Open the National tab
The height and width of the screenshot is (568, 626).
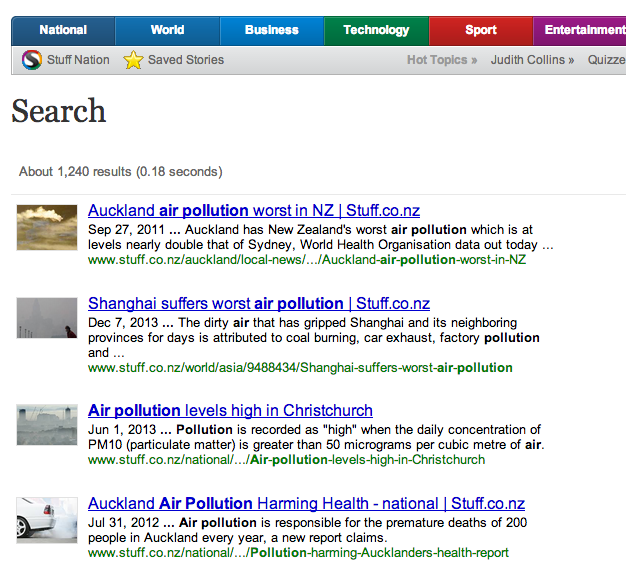[x=63, y=30]
